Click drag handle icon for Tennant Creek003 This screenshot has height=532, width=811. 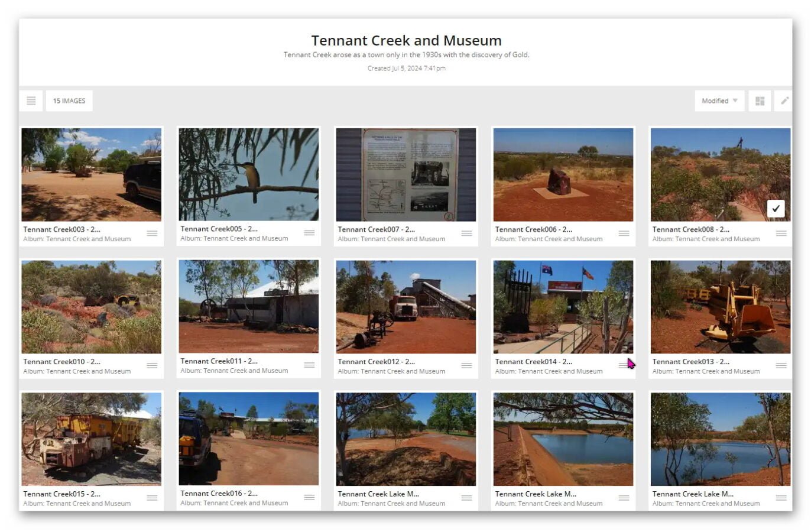tap(152, 233)
